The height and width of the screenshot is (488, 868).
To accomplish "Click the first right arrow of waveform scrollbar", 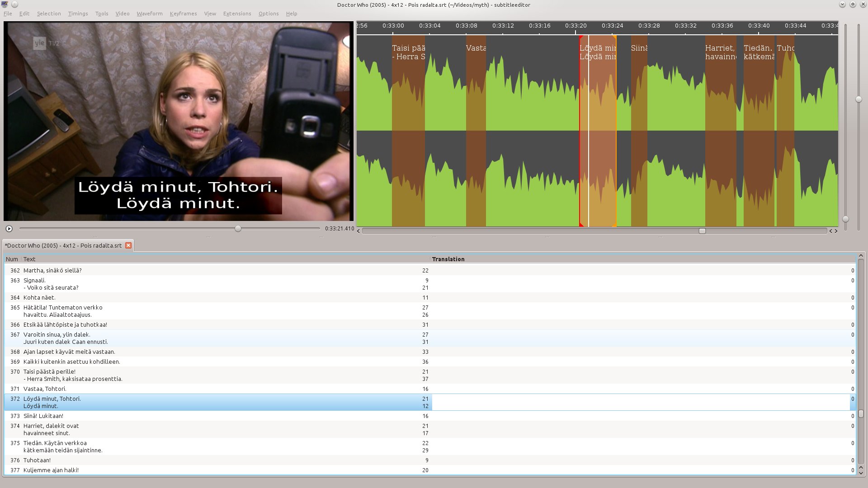I will tap(830, 231).
